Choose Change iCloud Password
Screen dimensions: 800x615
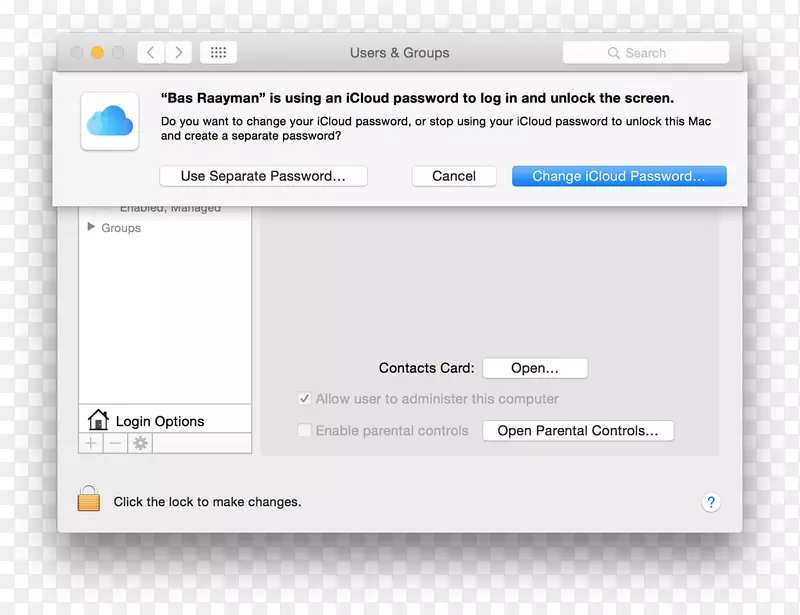tap(619, 176)
